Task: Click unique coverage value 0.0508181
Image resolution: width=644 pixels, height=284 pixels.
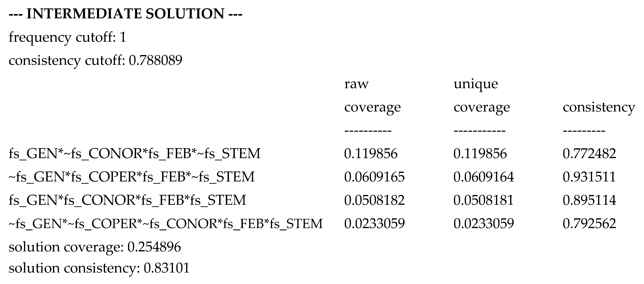Action: [483, 200]
